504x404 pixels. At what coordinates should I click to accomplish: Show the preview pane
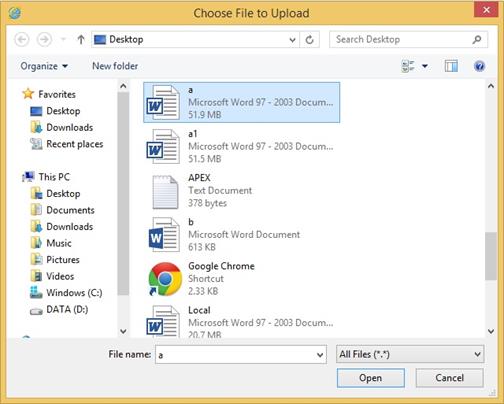click(451, 66)
